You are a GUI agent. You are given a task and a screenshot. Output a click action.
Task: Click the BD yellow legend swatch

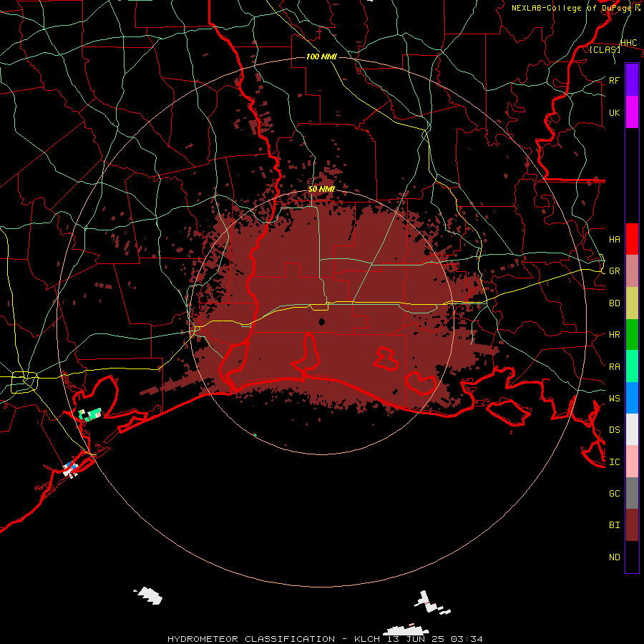pyautogui.click(x=632, y=303)
